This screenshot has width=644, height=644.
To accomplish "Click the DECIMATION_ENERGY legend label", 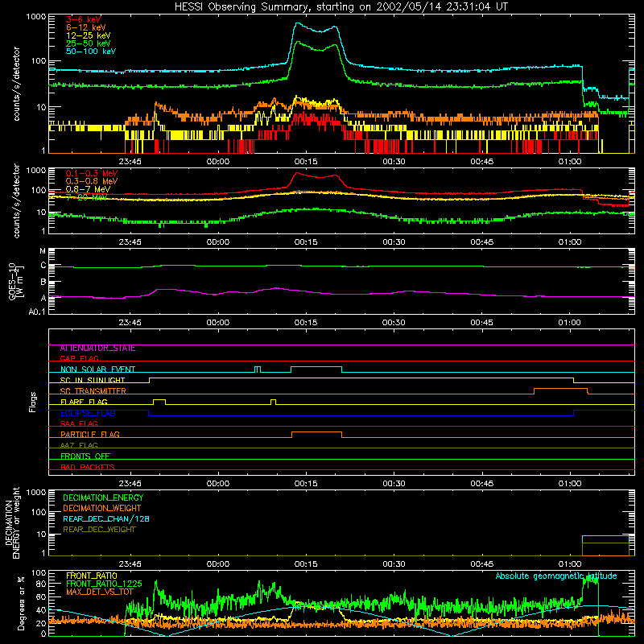I will 103,497.
